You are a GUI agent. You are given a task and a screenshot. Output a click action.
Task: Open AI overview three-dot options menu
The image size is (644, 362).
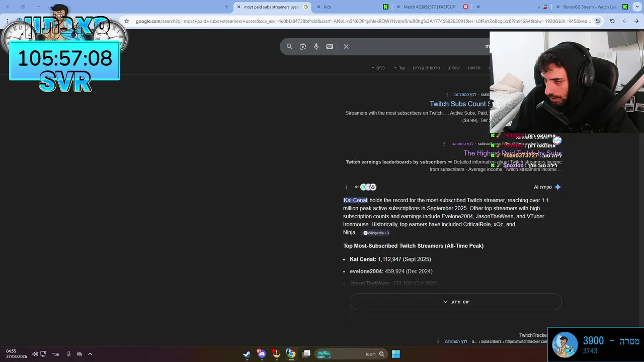(346, 187)
